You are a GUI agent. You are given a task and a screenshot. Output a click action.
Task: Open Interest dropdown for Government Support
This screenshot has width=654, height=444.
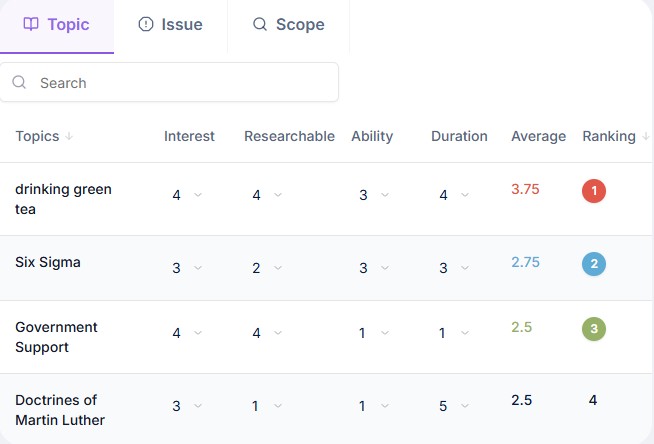pyautogui.click(x=187, y=333)
